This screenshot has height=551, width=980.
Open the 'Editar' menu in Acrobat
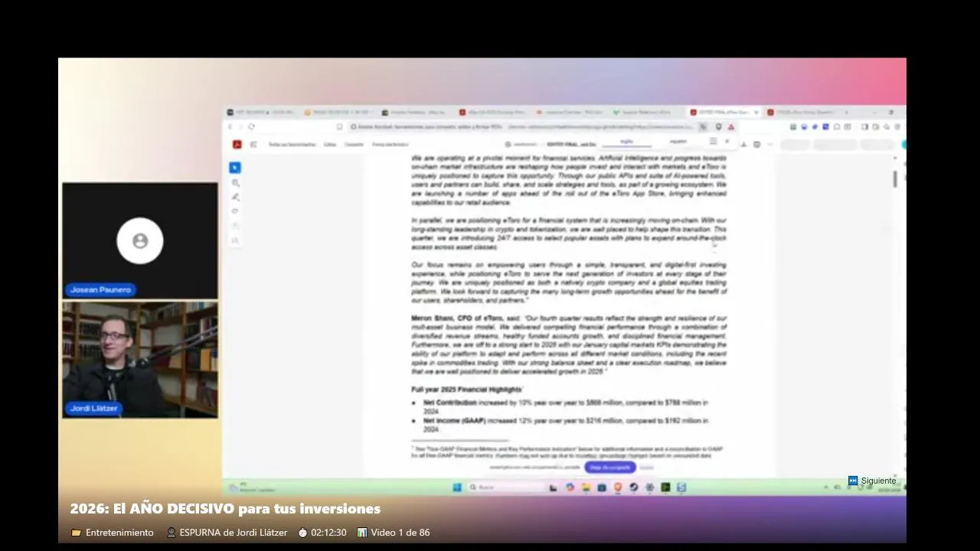pos(330,145)
